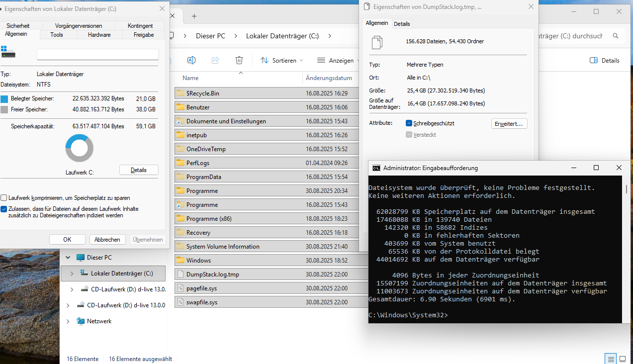Click the drive label input field

98,54
